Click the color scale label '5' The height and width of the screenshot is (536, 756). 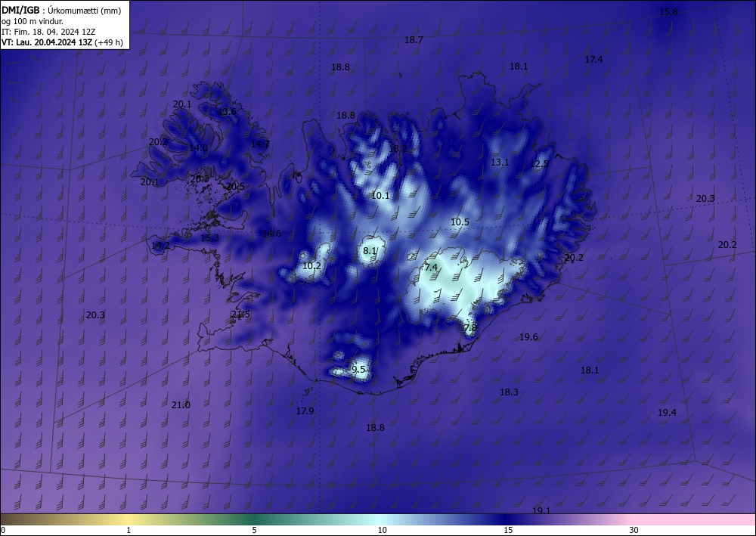[254, 530]
